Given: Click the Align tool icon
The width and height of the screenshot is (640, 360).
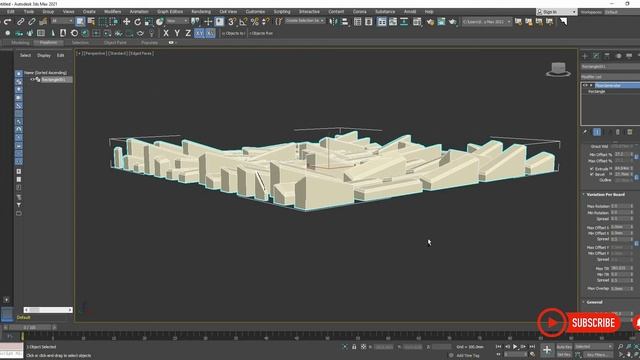Looking at the screenshot, I should tap(345, 22).
